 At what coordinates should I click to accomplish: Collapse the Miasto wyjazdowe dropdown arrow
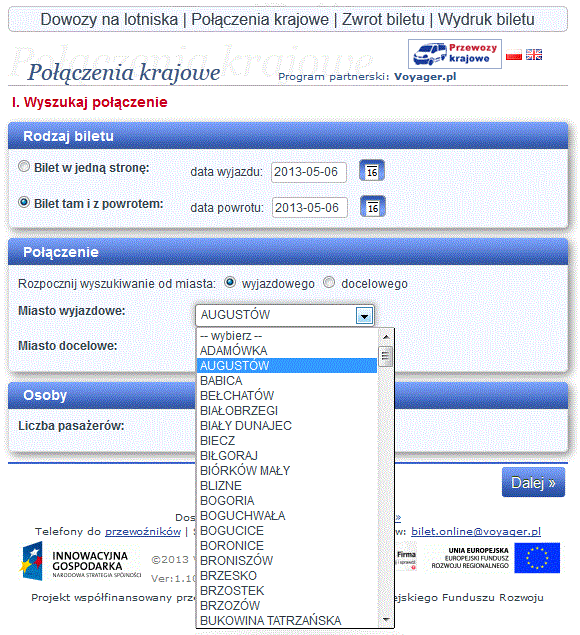tap(364, 315)
